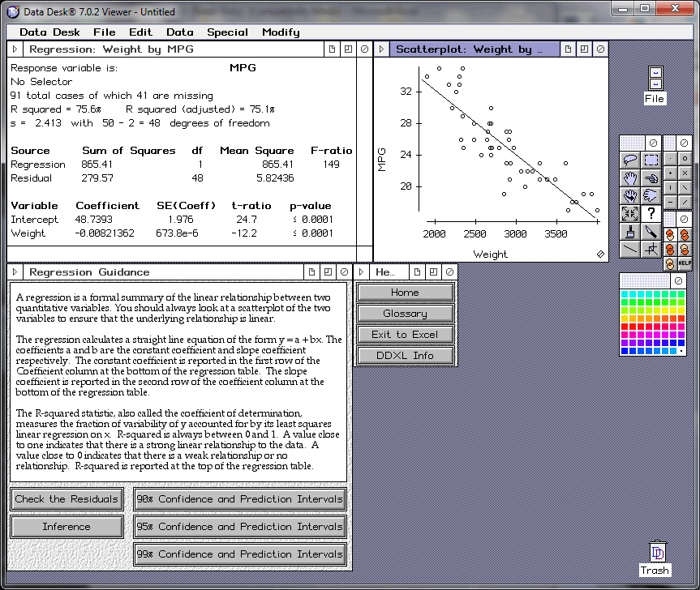700x590 pixels.
Task: Choose the open hand grabber tool
Action: 630,177
